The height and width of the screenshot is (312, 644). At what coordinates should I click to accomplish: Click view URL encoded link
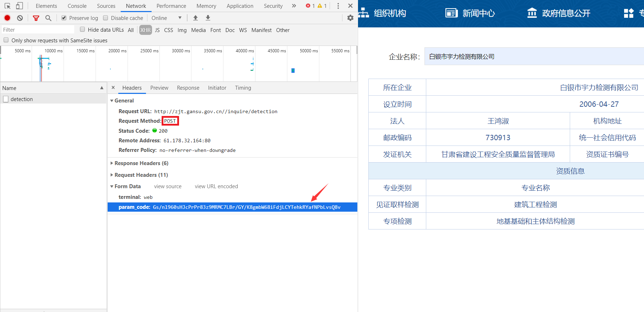tap(216, 186)
